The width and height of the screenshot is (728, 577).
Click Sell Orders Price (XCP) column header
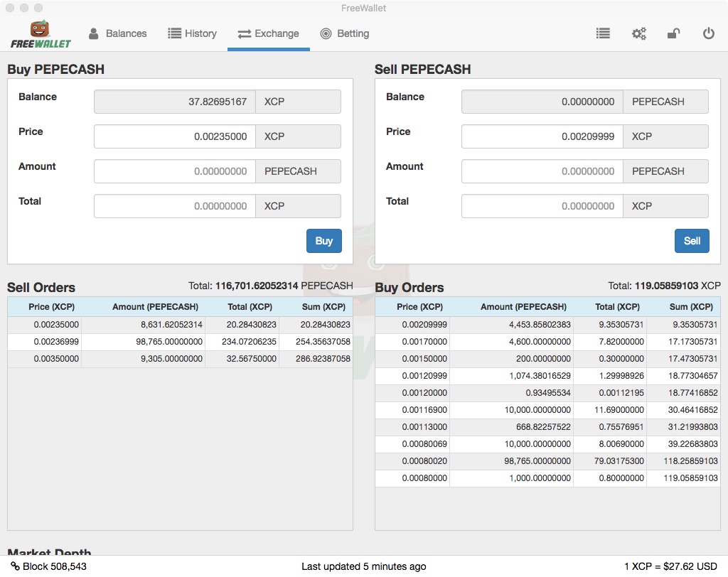coord(51,307)
